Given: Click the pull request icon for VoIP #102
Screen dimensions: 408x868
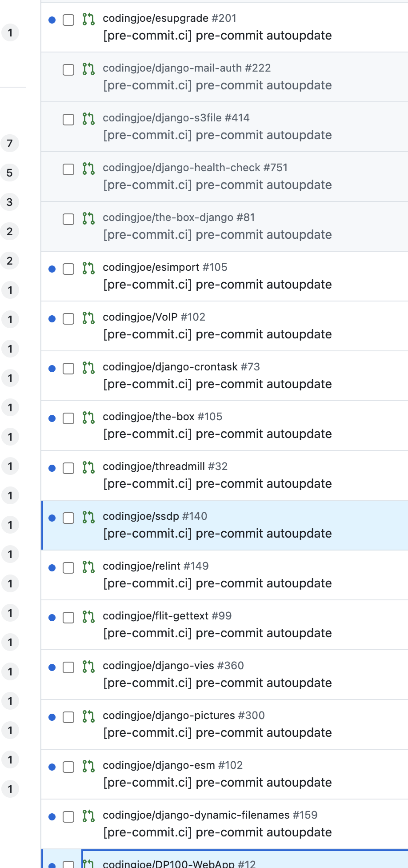Looking at the screenshot, I should [x=88, y=318].
